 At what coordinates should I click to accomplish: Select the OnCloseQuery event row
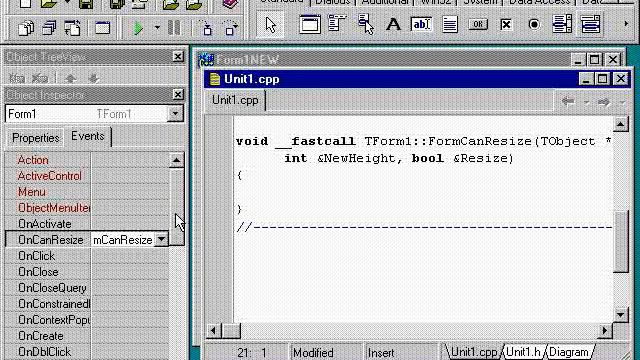87,288
